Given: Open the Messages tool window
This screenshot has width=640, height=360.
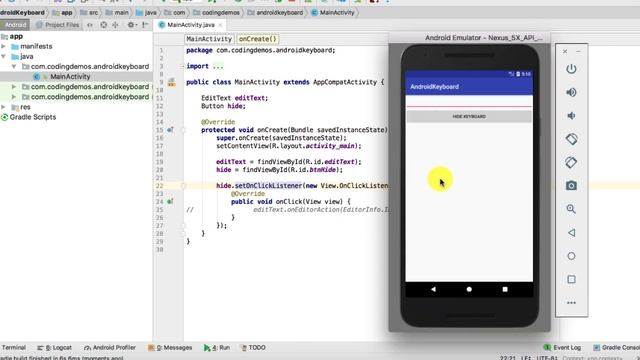Looking at the screenshot, I should (x=170, y=348).
